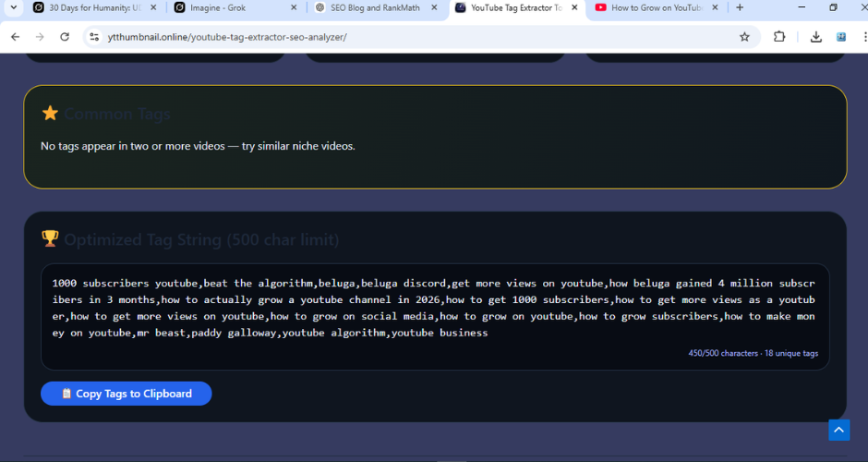Open the browser profile avatar
The width and height of the screenshot is (868, 462).
(841, 37)
